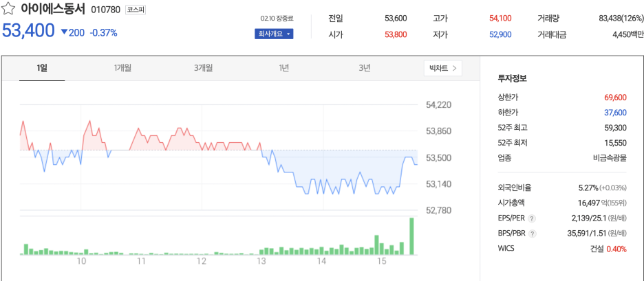Click the tallest volume bar near close
644x281 pixels.
411,236
